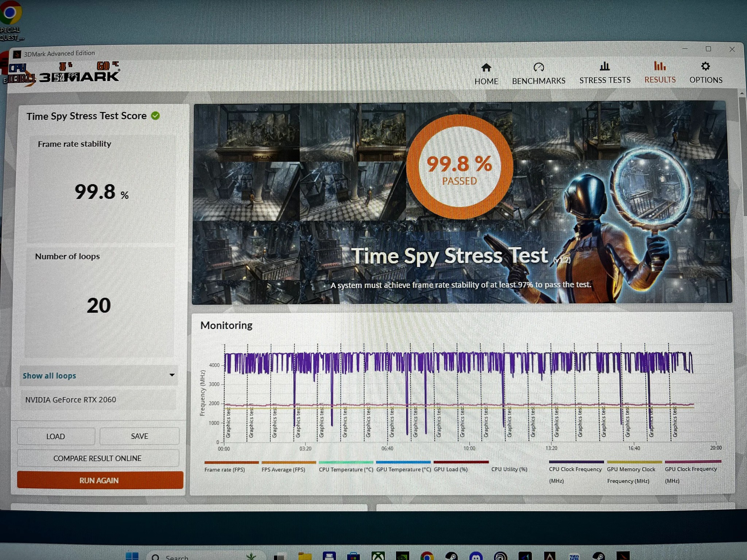The image size is (747, 560).
Task: Click the 16:40 time marker on the chart axis
Action: point(634,448)
